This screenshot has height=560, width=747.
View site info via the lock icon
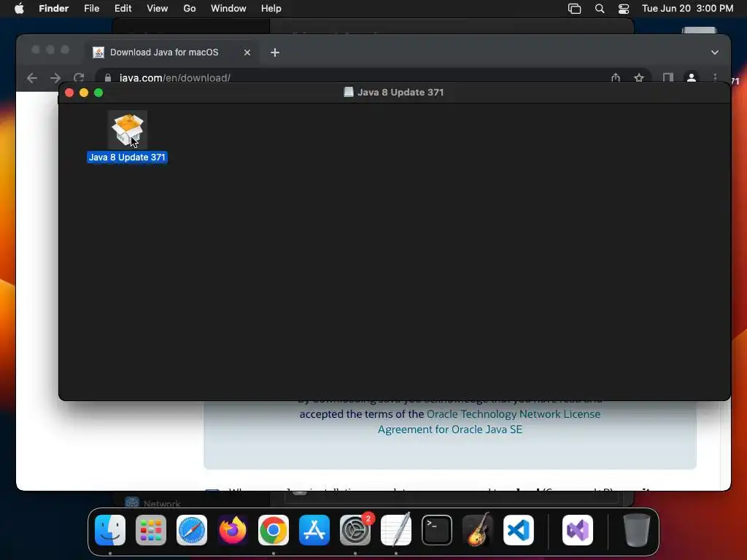(x=108, y=77)
